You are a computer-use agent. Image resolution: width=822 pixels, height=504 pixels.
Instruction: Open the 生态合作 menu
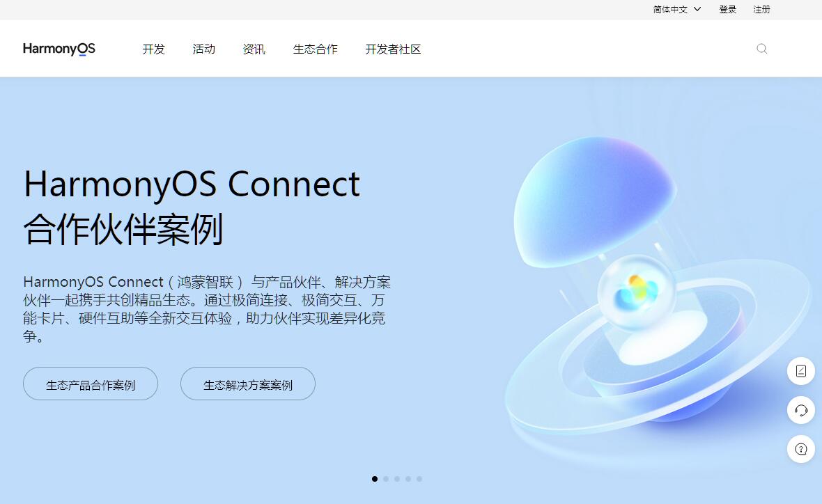point(315,49)
